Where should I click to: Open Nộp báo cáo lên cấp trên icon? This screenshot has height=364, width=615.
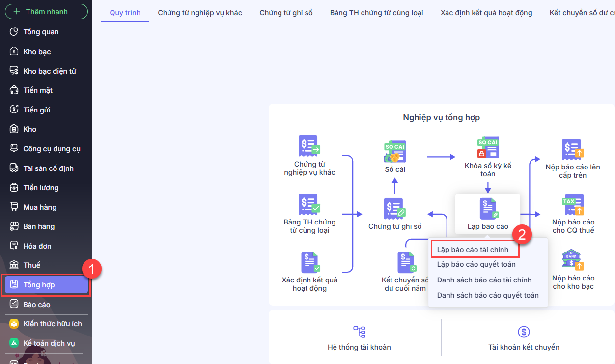pyautogui.click(x=573, y=149)
